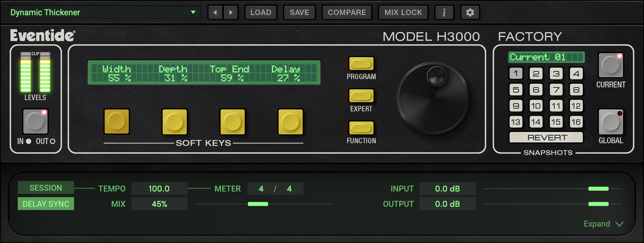Select the PROGRAM yellow button
The image size is (644, 243).
click(x=361, y=64)
